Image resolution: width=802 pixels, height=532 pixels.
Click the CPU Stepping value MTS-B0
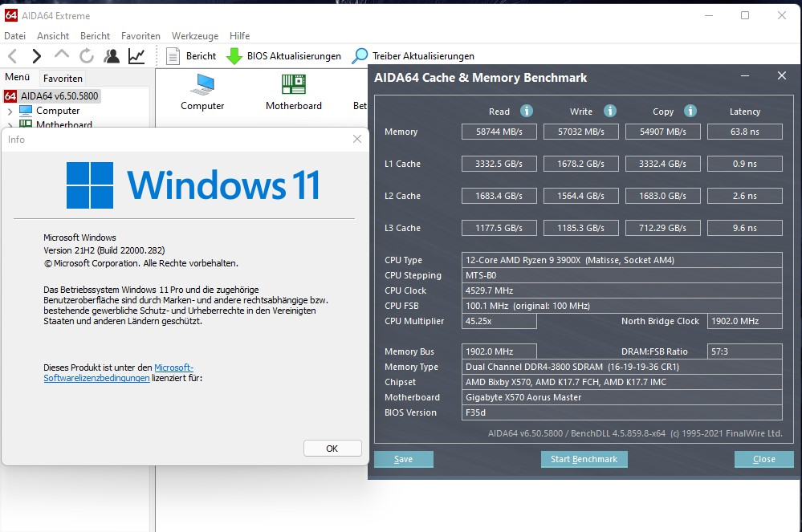[x=622, y=275]
